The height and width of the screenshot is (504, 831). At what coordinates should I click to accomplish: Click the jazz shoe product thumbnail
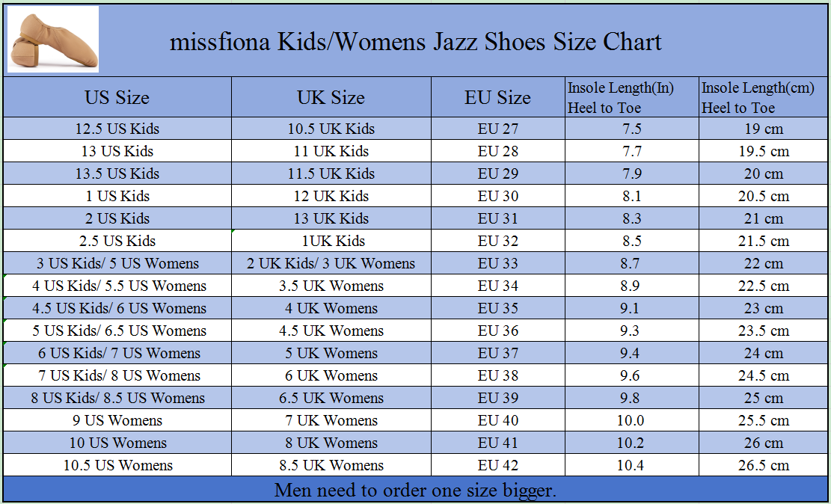pyautogui.click(x=53, y=39)
